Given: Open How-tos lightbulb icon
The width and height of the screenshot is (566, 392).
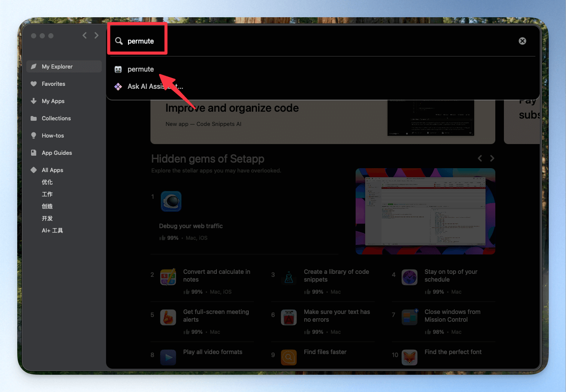Looking at the screenshot, I should [x=34, y=135].
